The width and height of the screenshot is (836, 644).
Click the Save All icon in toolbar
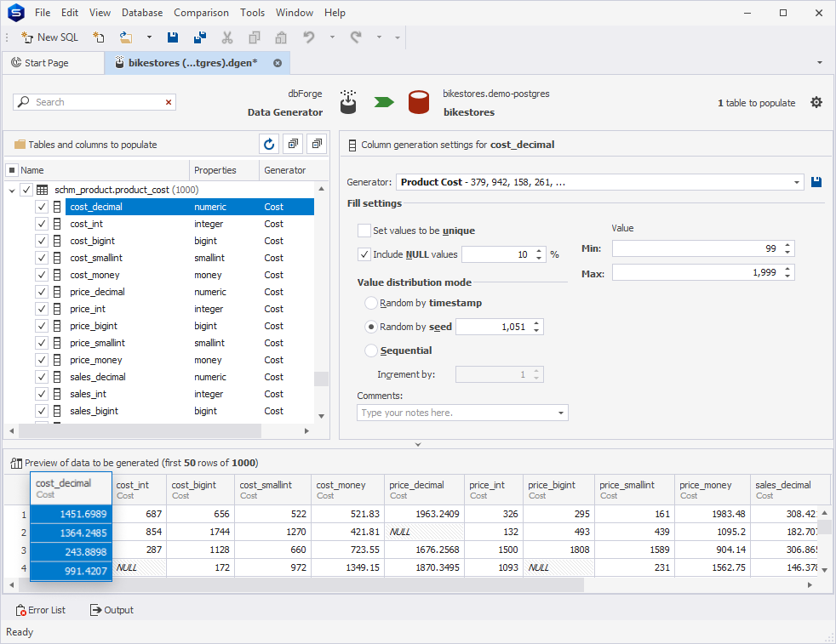coord(200,37)
